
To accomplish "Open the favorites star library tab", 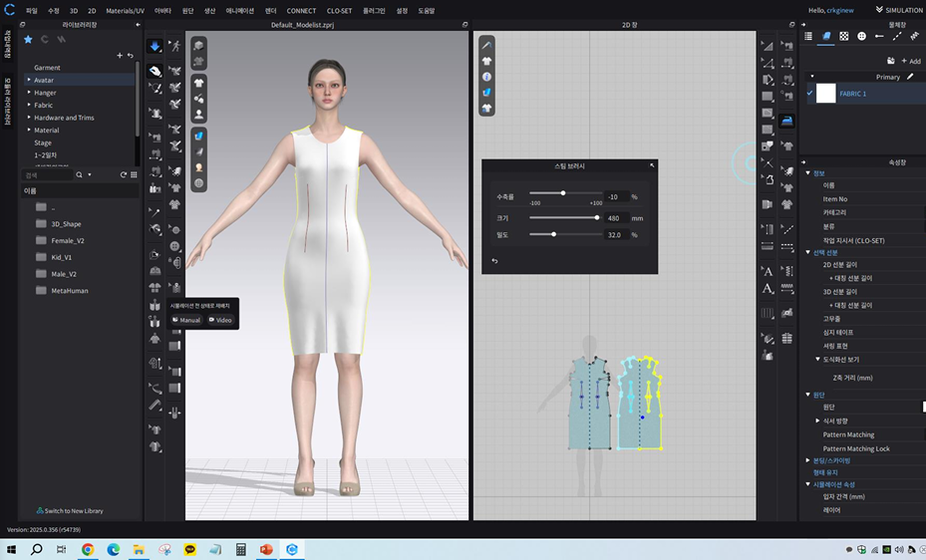I will click(28, 39).
